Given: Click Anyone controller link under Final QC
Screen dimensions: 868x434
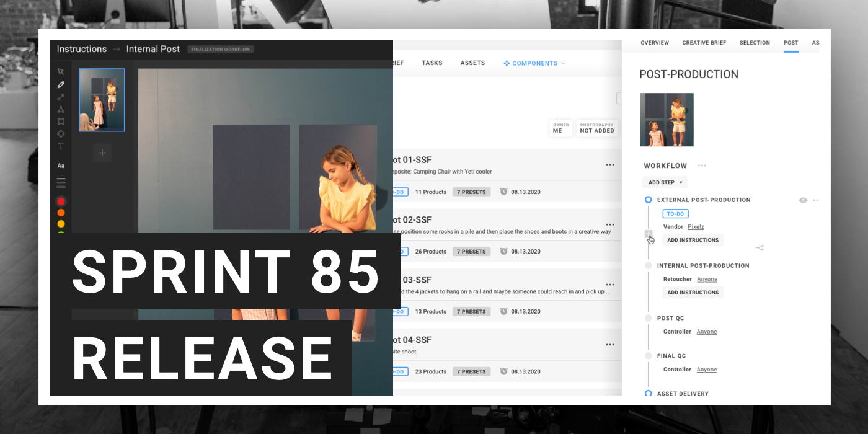Looking at the screenshot, I should coord(706,370).
